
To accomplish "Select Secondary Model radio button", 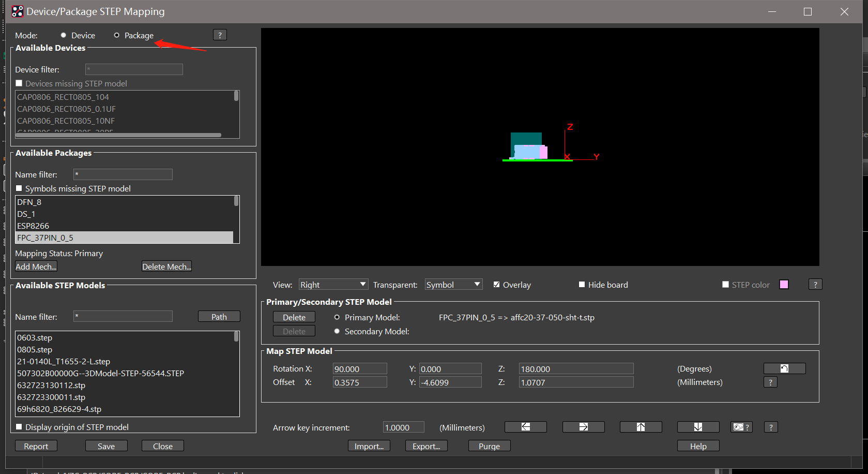I will 337,331.
